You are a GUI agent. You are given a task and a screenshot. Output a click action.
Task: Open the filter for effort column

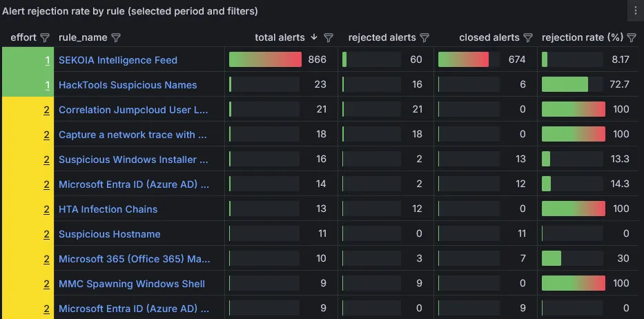pyautogui.click(x=45, y=38)
